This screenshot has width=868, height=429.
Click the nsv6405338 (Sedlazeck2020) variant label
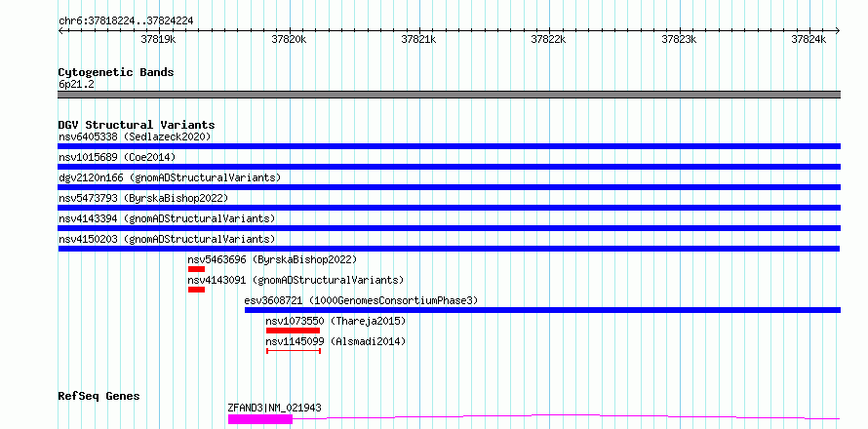click(135, 136)
